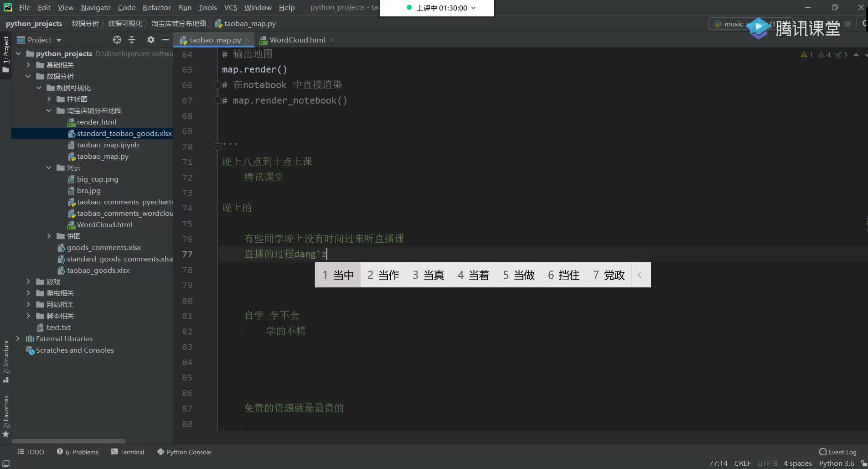Expand the 爬虫相关 folder
Viewport: 868px width, 469px height.
click(x=28, y=293)
